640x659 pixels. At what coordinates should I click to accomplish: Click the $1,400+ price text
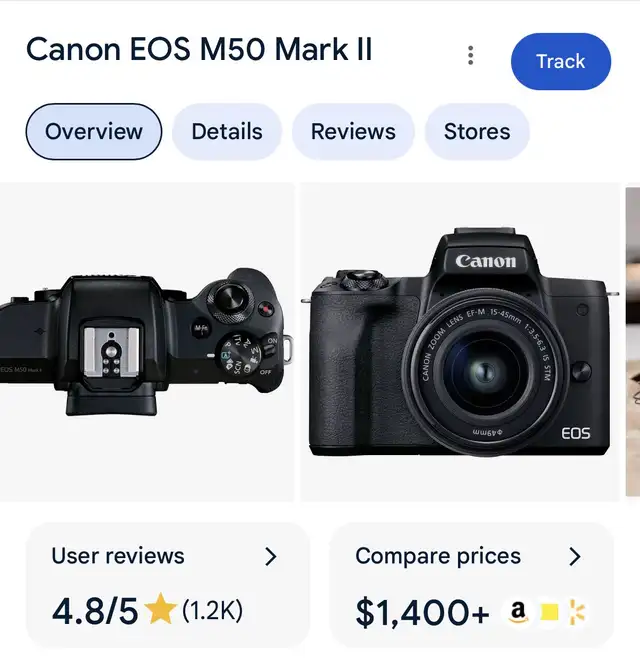click(x=423, y=611)
